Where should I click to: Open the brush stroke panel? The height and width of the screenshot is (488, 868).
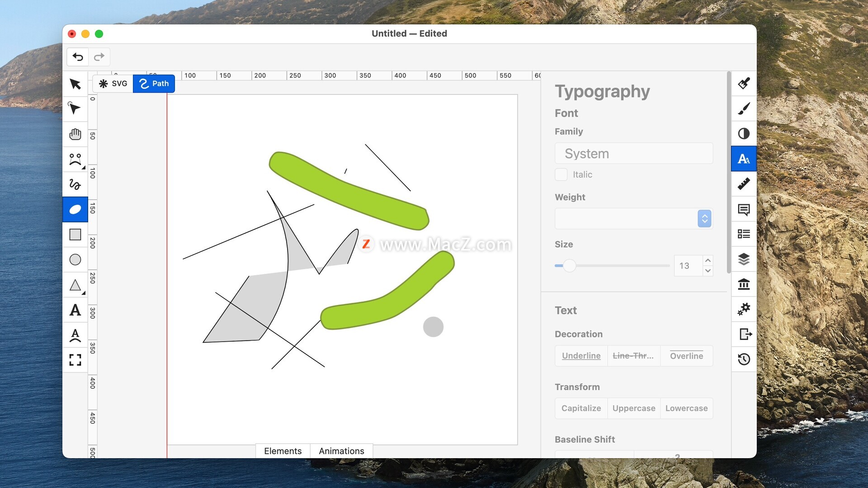[x=744, y=108]
